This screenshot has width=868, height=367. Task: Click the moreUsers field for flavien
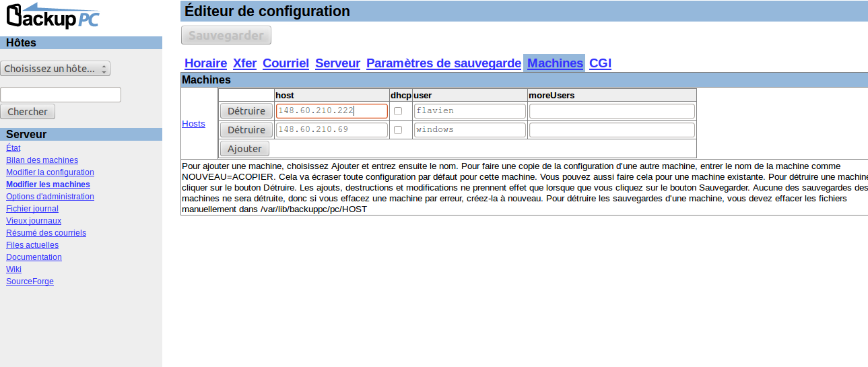(x=611, y=111)
